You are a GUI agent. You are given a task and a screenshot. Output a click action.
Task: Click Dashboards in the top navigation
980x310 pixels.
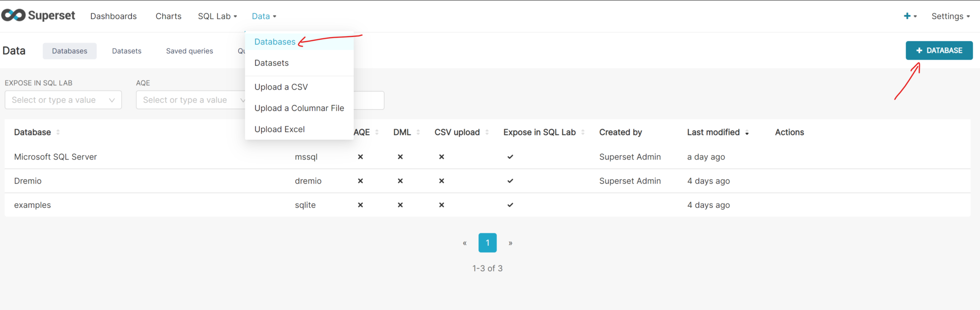pos(113,16)
